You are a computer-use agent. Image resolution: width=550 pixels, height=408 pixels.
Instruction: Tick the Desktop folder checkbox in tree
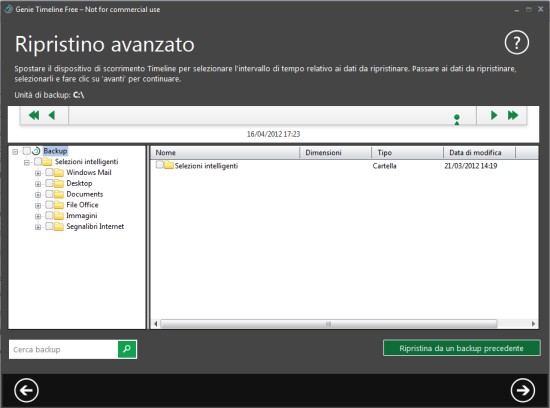click(49, 183)
